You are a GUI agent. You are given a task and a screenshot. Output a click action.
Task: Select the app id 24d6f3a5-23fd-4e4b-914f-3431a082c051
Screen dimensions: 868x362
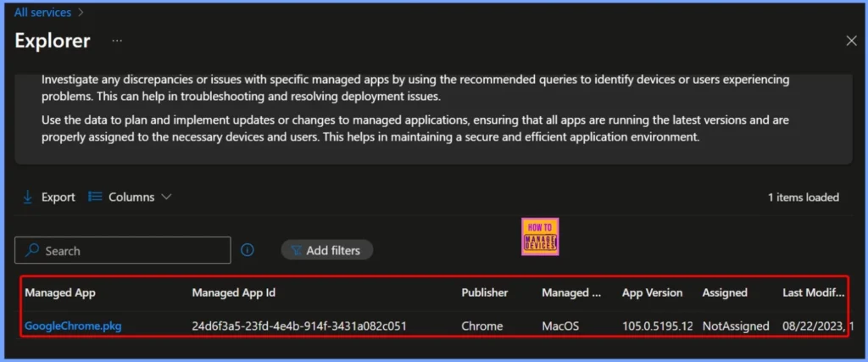[299, 326]
